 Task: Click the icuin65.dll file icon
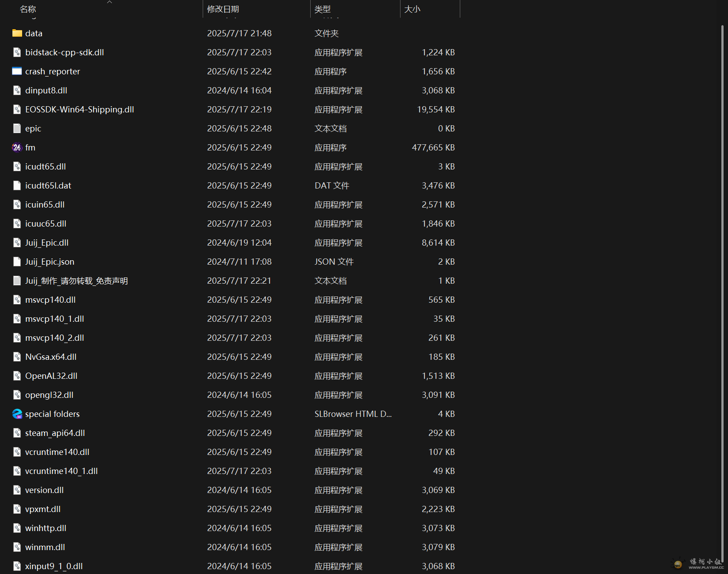coord(17,204)
